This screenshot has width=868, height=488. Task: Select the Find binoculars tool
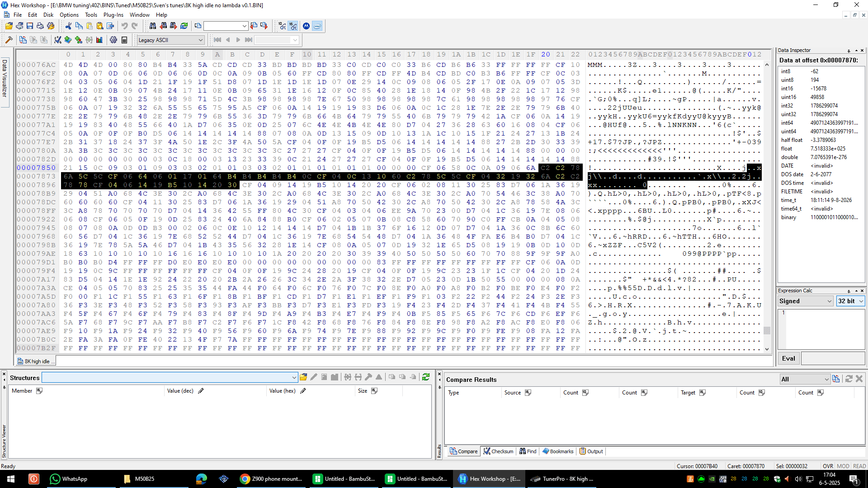[152, 26]
